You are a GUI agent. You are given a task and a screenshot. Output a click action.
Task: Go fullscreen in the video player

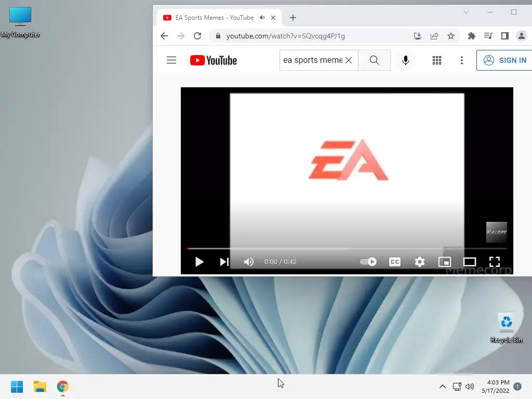[495, 262]
